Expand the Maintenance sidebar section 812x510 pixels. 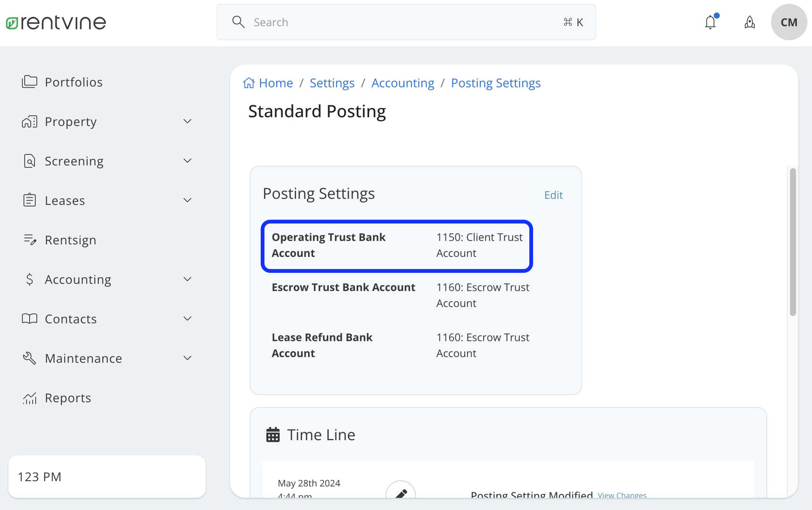click(187, 358)
